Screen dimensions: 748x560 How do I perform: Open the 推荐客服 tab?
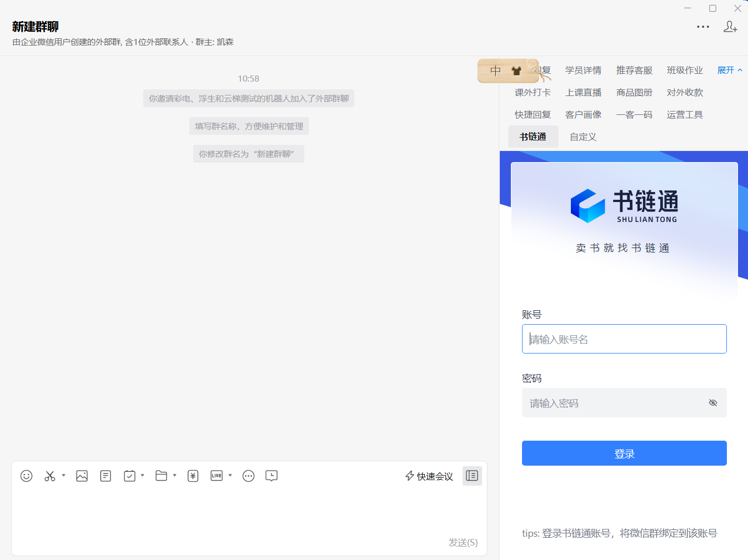[634, 70]
